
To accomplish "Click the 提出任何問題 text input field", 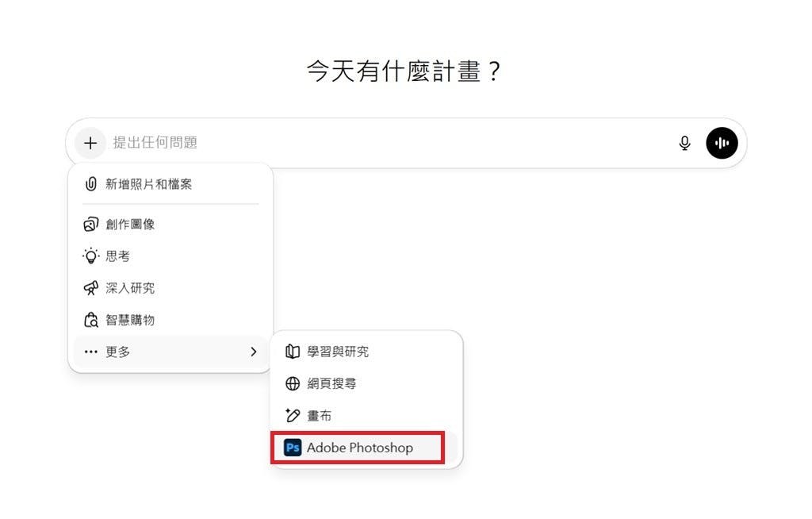I will [x=381, y=143].
